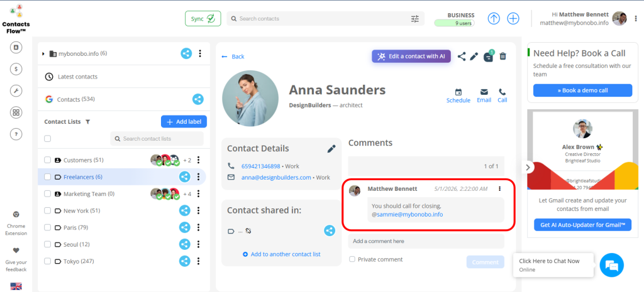The height and width of the screenshot is (292, 644).
Task: Open the three-dot menu for Customers list
Action: [199, 160]
